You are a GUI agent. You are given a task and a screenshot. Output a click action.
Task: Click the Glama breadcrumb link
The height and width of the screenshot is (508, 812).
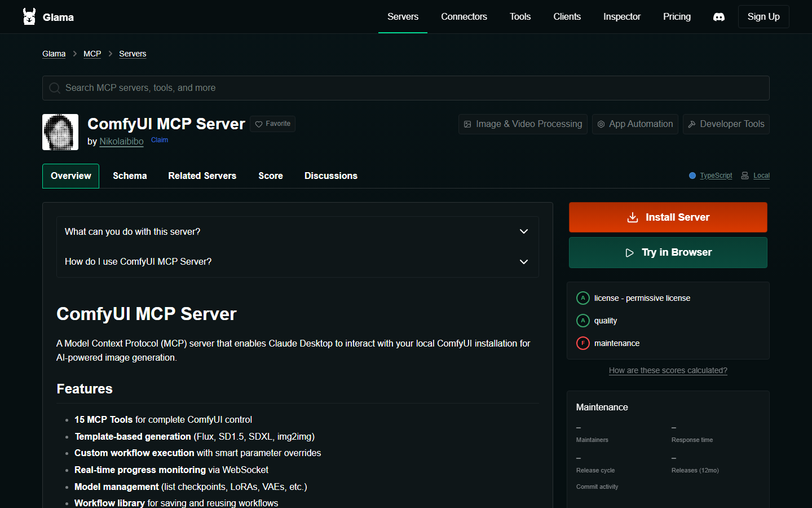pos(54,54)
